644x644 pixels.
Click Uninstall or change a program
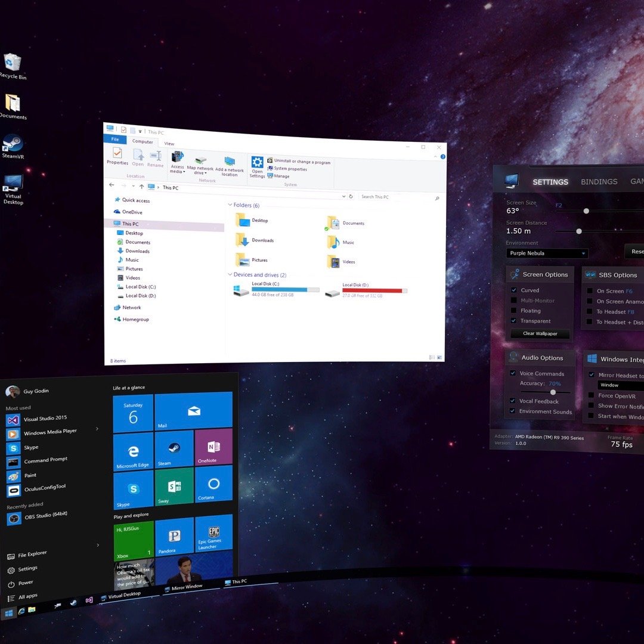299,162
